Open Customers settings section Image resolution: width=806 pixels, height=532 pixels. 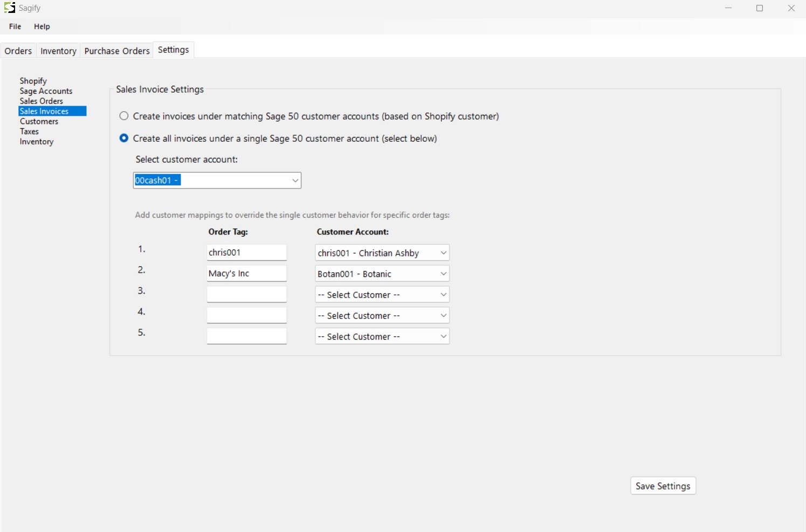point(39,121)
